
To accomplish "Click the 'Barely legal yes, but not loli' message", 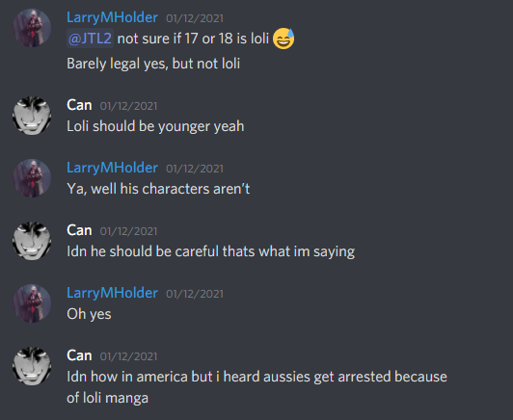I will (153, 64).
